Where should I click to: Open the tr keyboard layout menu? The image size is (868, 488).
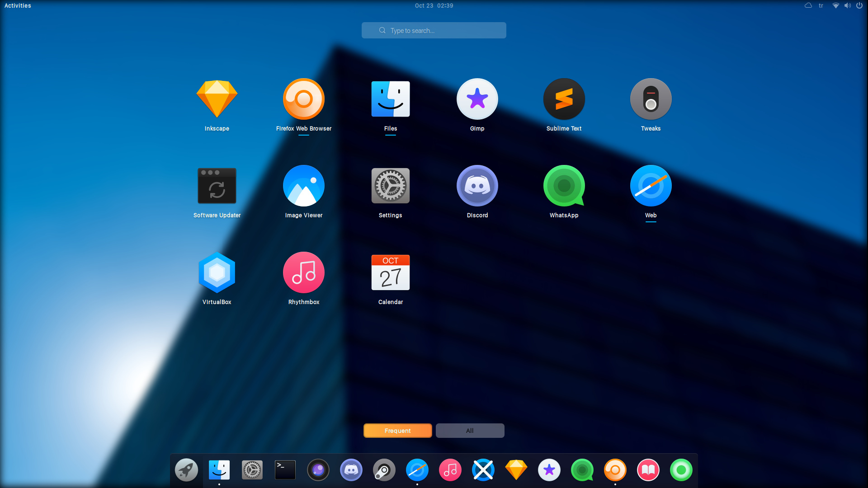tap(821, 5)
